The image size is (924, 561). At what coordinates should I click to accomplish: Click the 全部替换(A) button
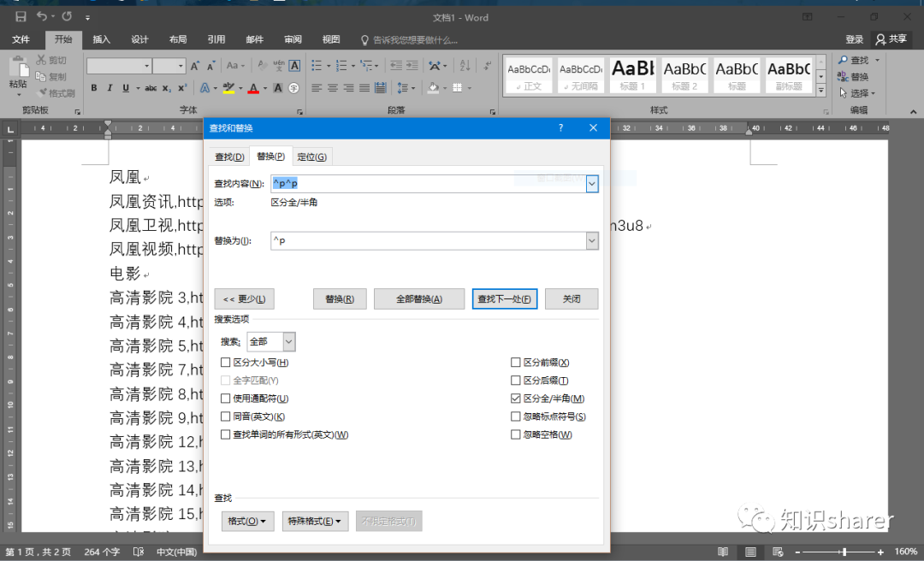(419, 298)
